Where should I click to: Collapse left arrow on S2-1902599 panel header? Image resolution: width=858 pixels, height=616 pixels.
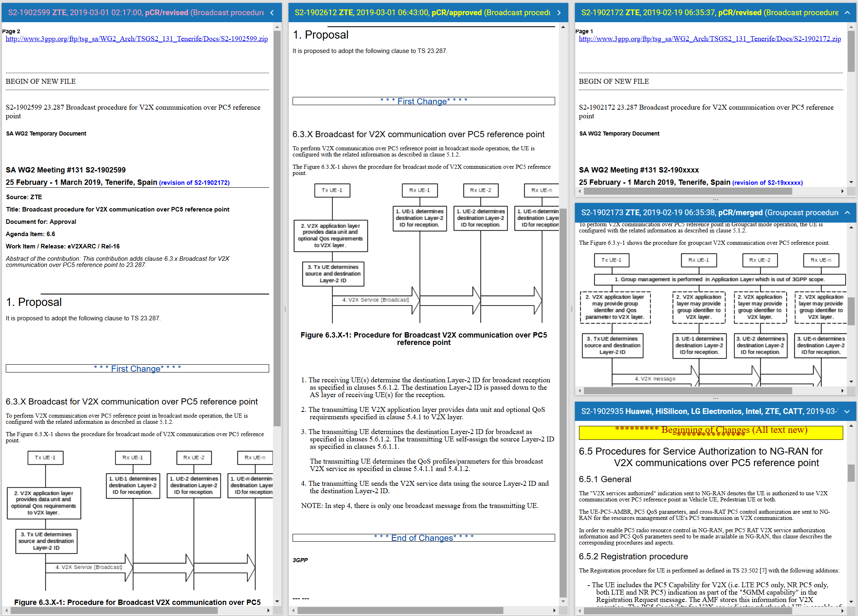[x=272, y=13]
